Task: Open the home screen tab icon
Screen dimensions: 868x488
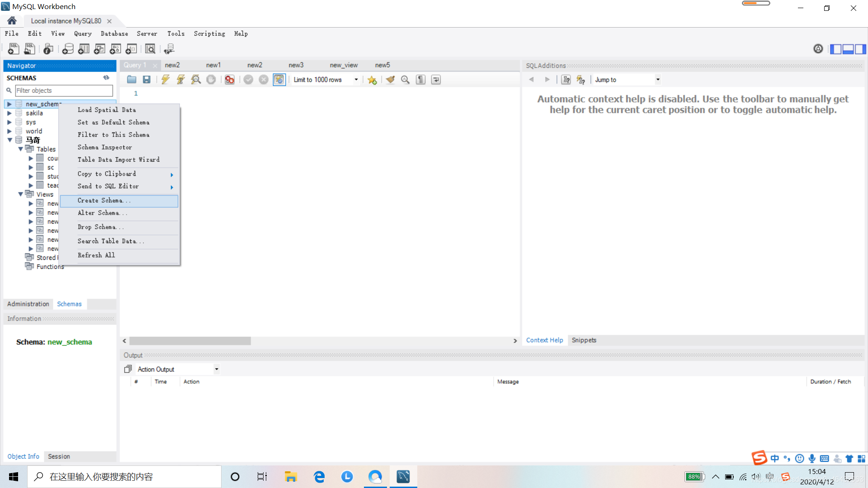Action: pyautogui.click(x=12, y=21)
